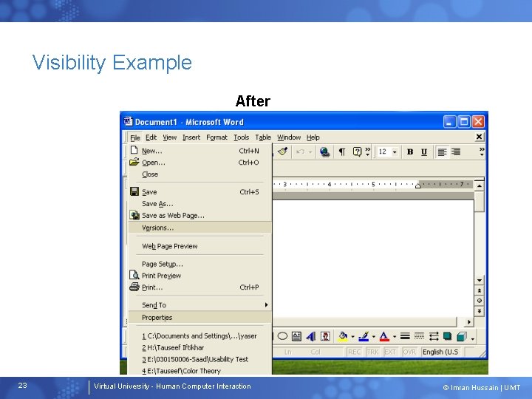
Task: Open the Line Color dropdown arrow
Action: pyautogui.click(x=373, y=337)
